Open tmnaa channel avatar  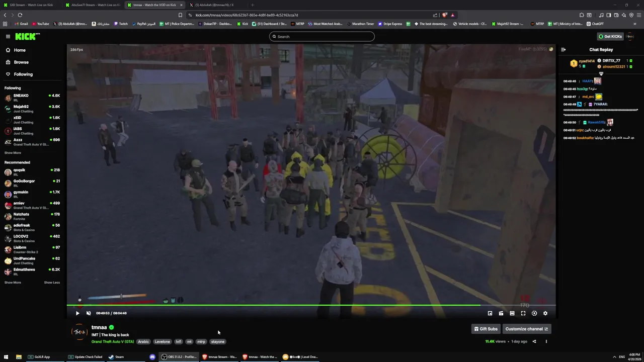(79, 332)
